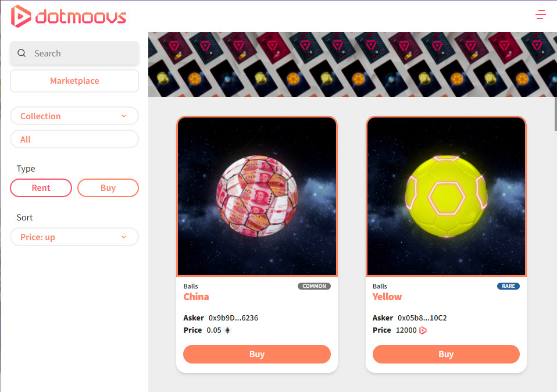
Task: Click the Ethereum icon beside price 0.05
Action: point(228,330)
